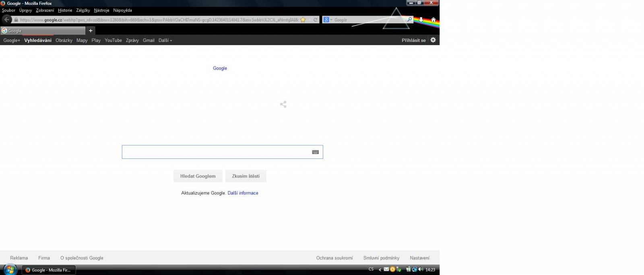Open Play in Google bar

pyautogui.click(x=96, y=40)
